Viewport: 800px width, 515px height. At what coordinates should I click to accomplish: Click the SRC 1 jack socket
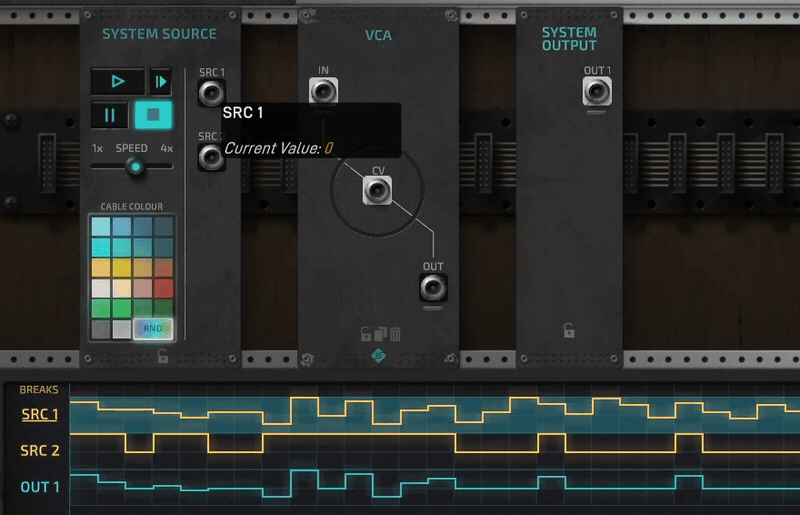point(211,93)
